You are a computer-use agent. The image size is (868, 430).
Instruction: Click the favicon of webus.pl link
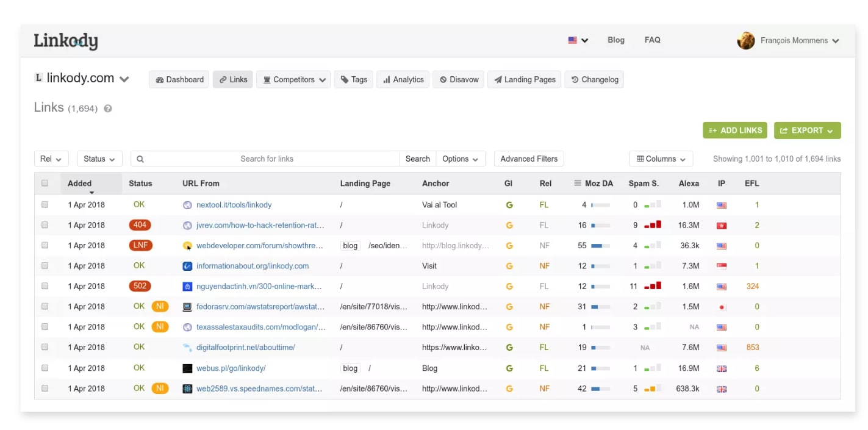(187, 368)
